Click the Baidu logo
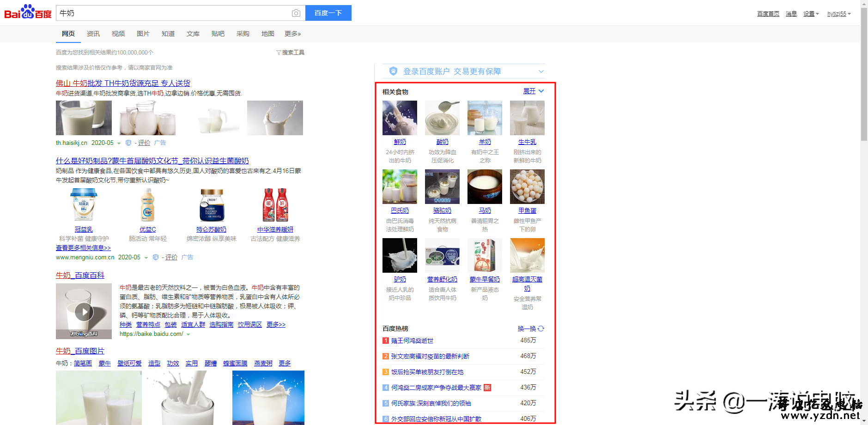868x425 pixels. [28, 12]
